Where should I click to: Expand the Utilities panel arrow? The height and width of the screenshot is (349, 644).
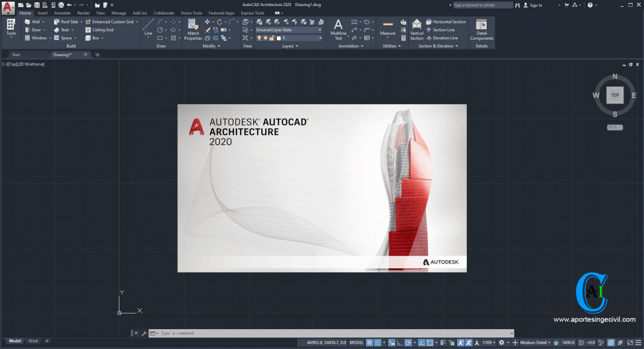pos(399,46)
